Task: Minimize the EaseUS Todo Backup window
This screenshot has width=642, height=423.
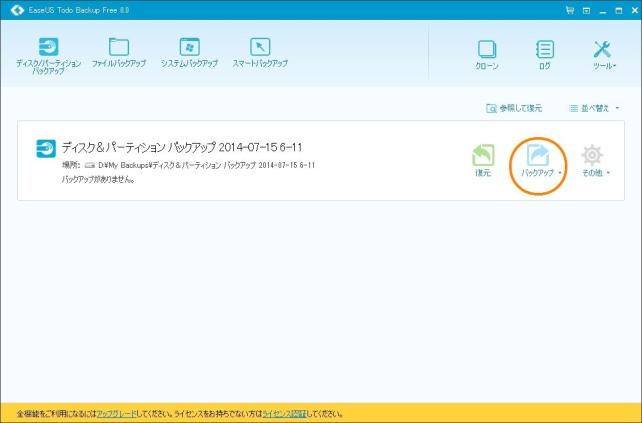Action: 603,11
